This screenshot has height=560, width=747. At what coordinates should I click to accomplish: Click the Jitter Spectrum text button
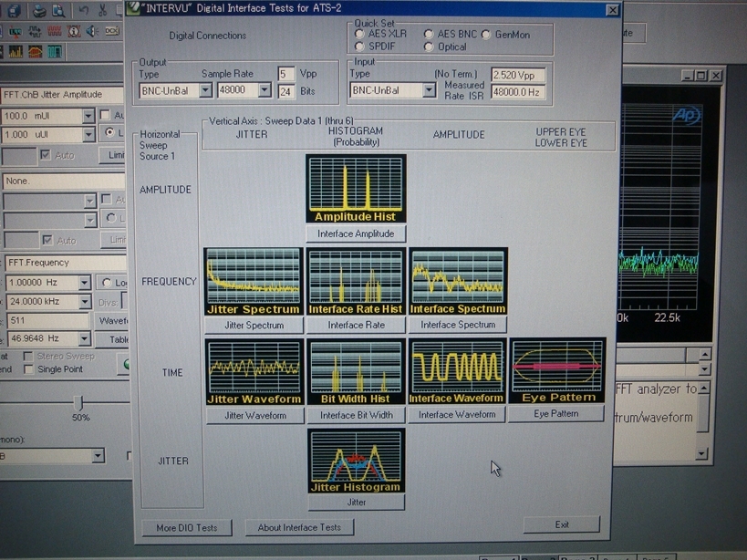[254, 326]
